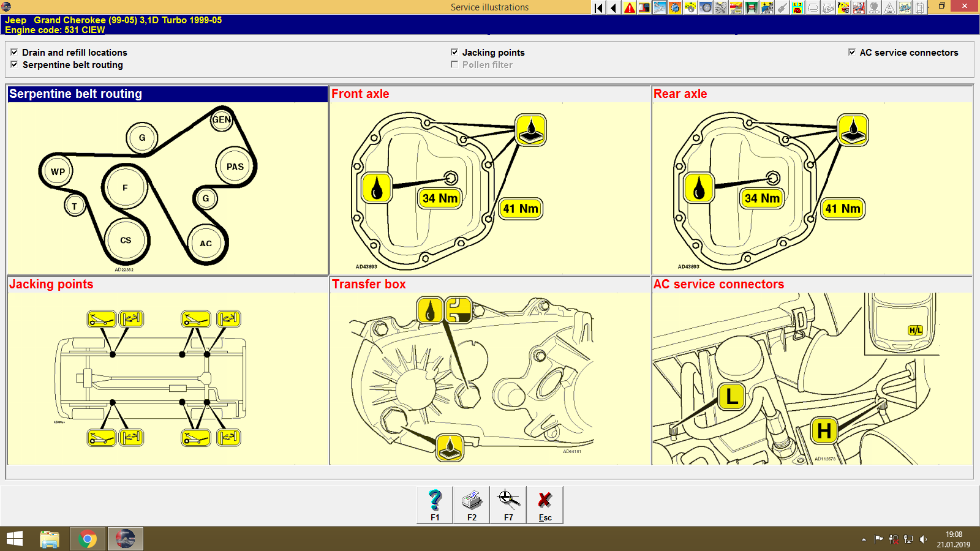Select the jump-to-first navigation arrow icon
This screenshot has height=551, width=980.
598,8
